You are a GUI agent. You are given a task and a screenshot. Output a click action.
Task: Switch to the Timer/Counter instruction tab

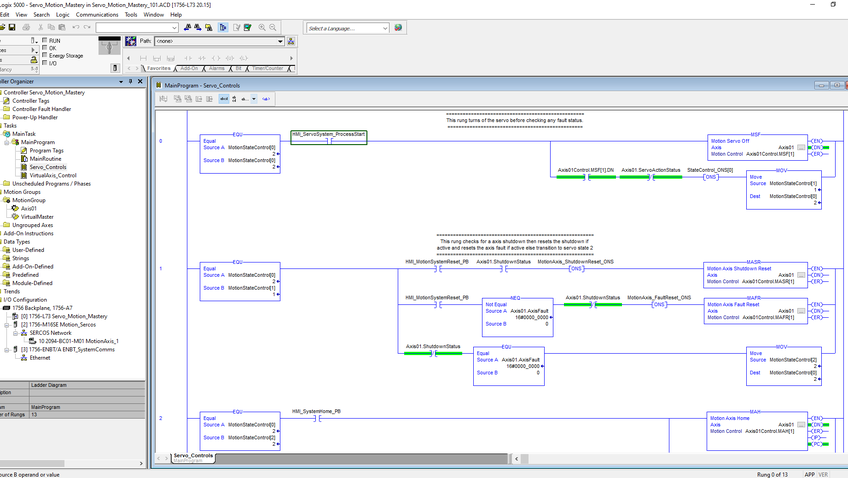coord(268,69)
